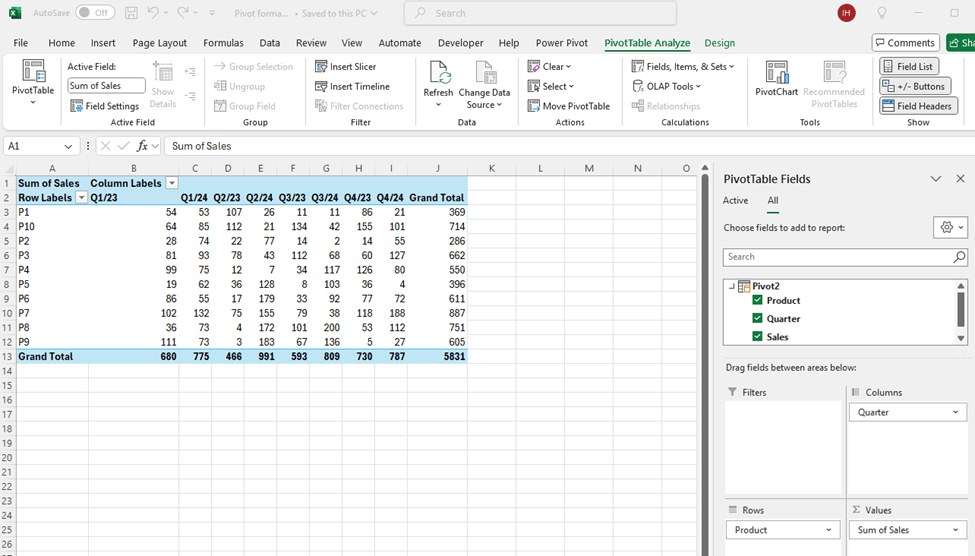Toggle the Field Headers button

coord(916,106)
